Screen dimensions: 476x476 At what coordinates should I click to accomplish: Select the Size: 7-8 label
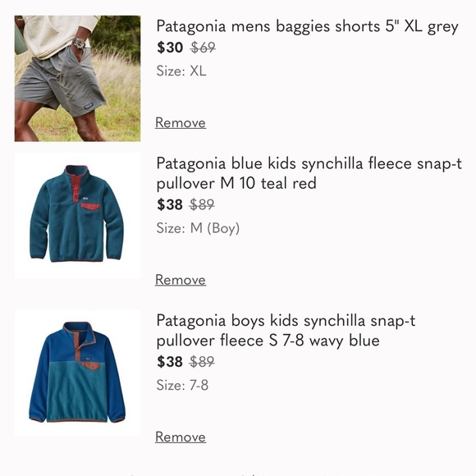(182, 385)
